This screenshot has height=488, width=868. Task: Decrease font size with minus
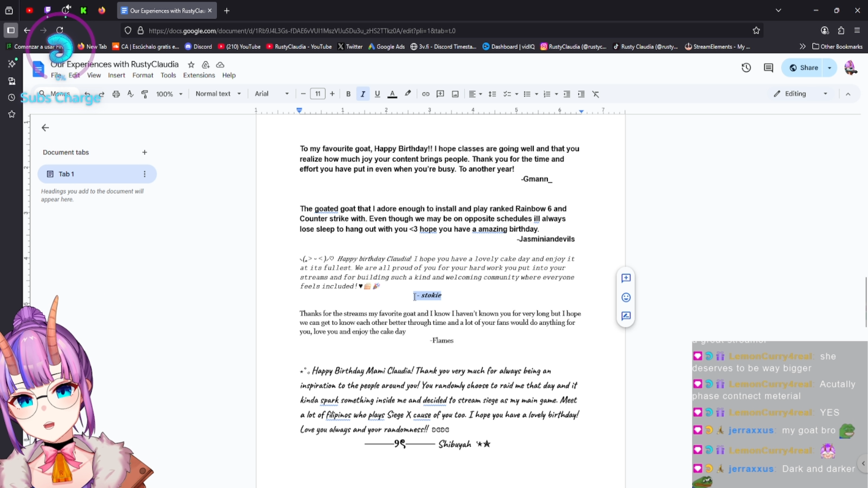(303, 94)
